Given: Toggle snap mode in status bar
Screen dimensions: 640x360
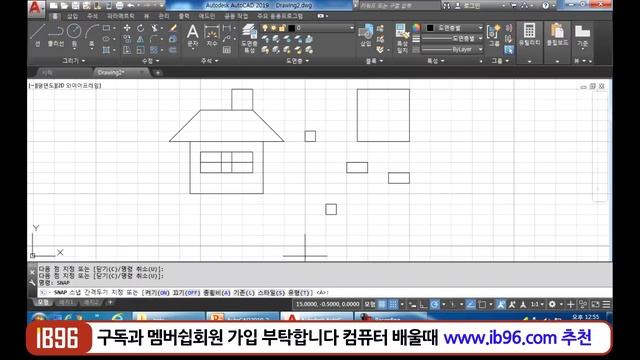Looking at the screenshot, I should 393,304.
